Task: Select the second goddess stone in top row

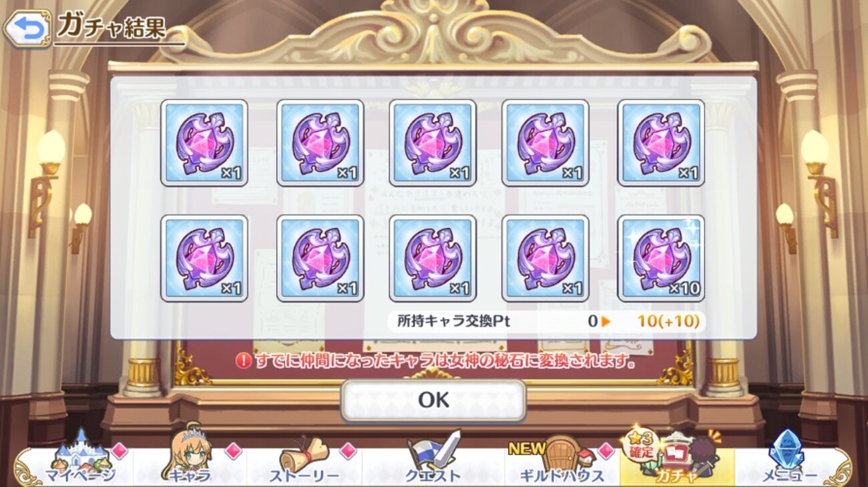Action: (x=320, y=143)
